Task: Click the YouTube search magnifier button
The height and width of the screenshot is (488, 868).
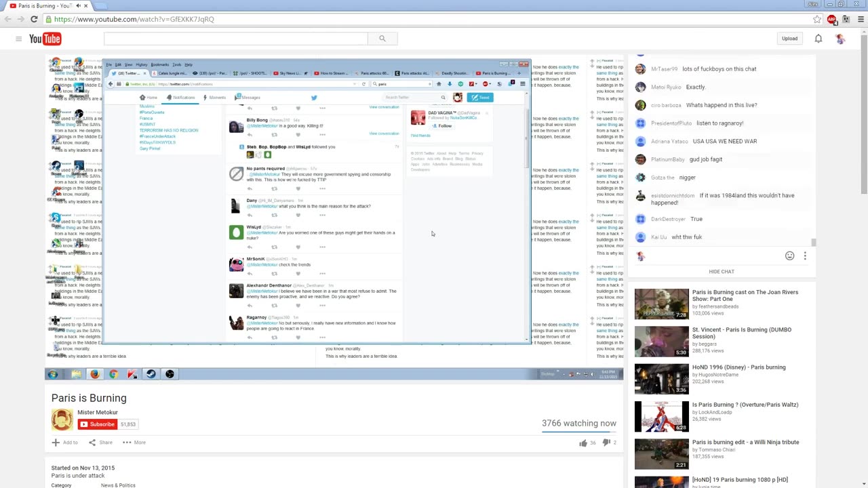Action: tap(382, 39)
